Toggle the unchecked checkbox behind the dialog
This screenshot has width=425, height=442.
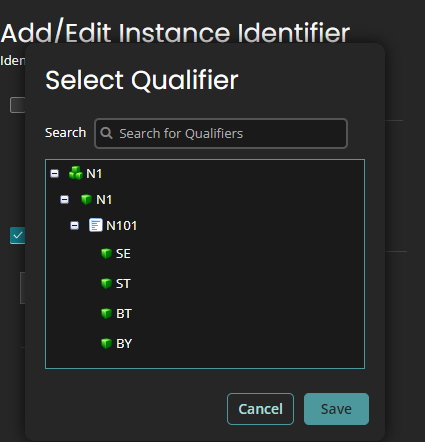pos(17,105)
